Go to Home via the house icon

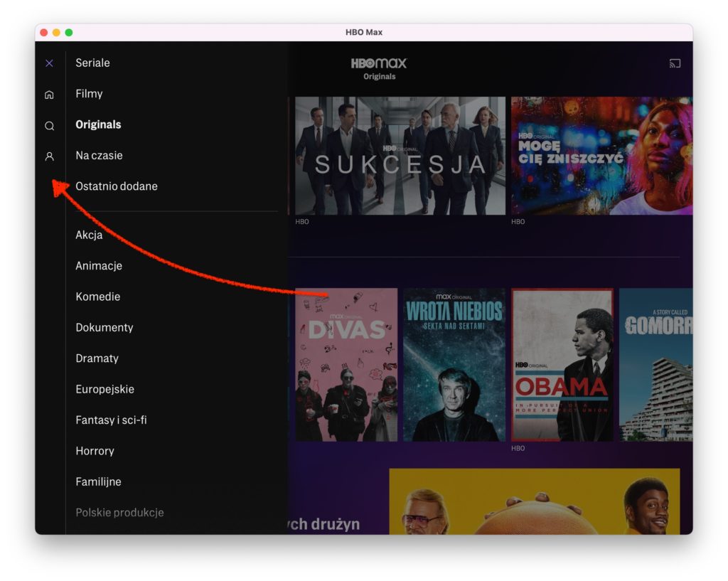pos(49,95)
